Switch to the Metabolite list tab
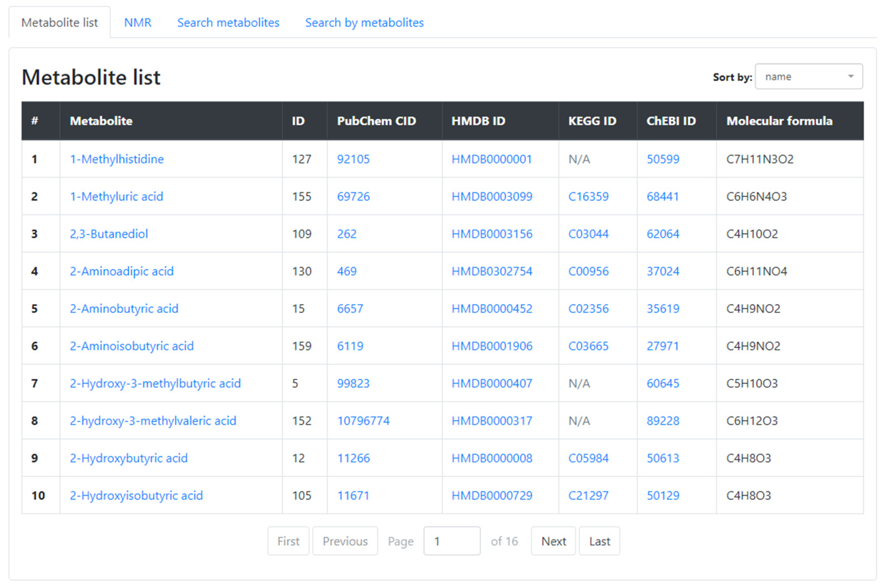 60,23
